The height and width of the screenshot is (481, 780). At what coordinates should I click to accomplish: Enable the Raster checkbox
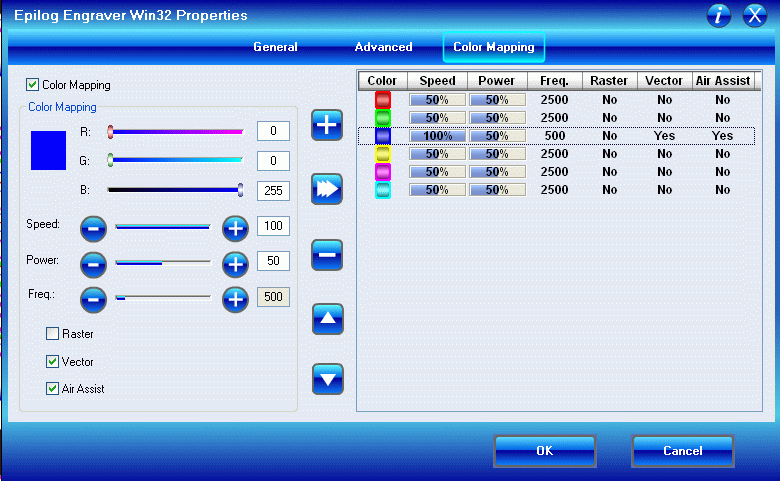pos(52,333)
